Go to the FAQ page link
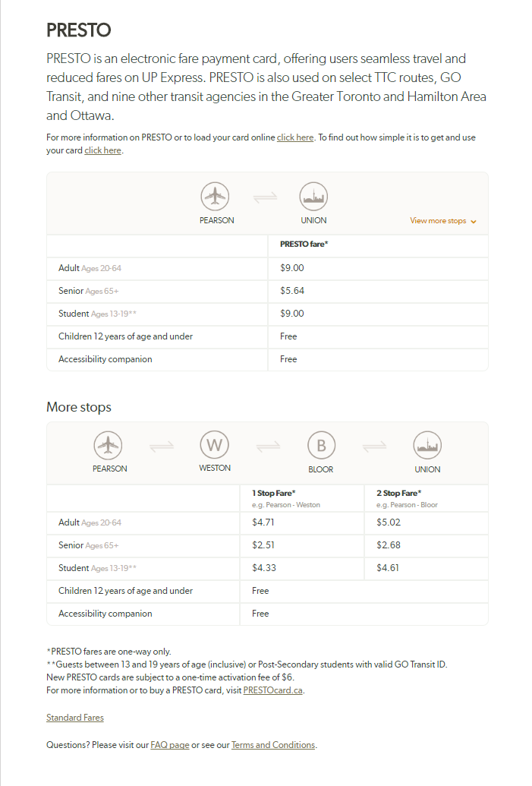Image resolution: width=532 pixels, height=786 pixels. [170, 745]
